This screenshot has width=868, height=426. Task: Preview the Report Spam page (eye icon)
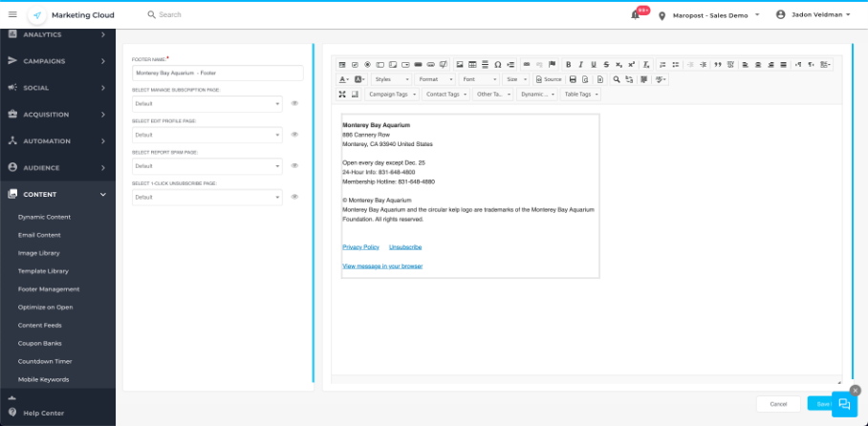click(294, 166)
